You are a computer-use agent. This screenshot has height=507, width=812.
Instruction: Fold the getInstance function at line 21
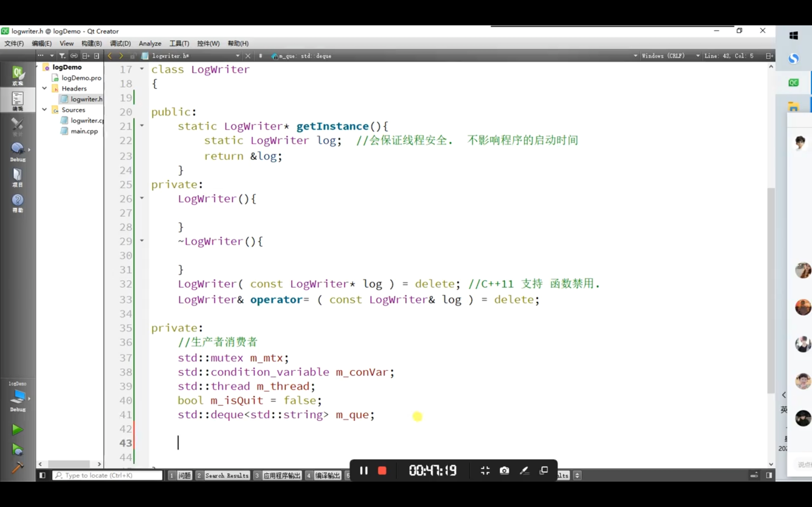142,126
